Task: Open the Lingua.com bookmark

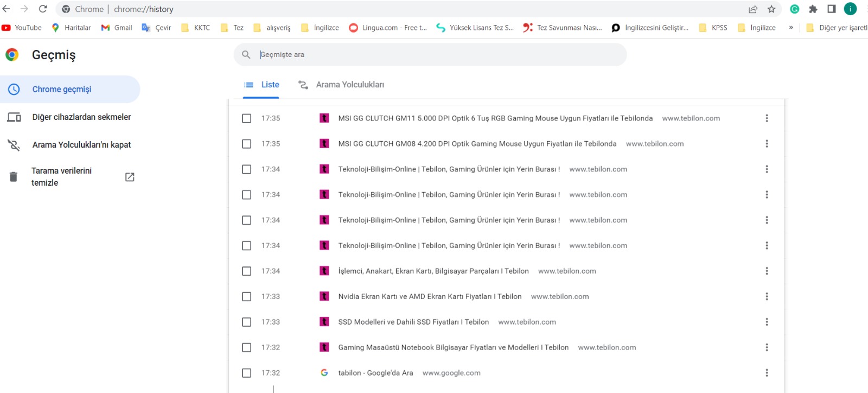Action: point(388,28)
